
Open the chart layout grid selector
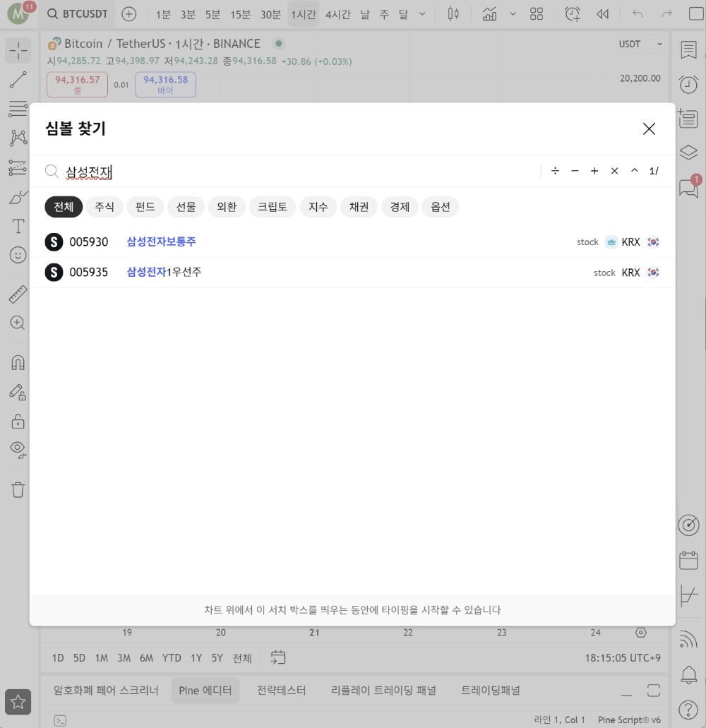536,14
